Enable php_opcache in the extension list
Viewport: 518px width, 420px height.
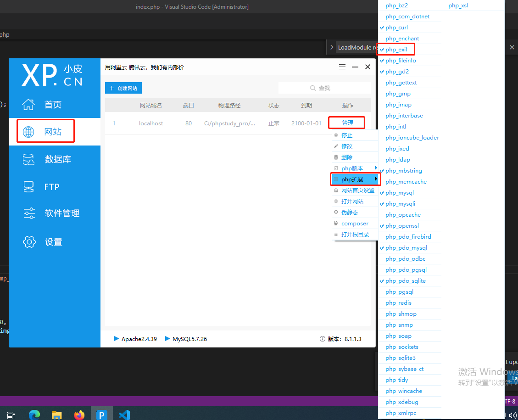[x=403, y=215]
